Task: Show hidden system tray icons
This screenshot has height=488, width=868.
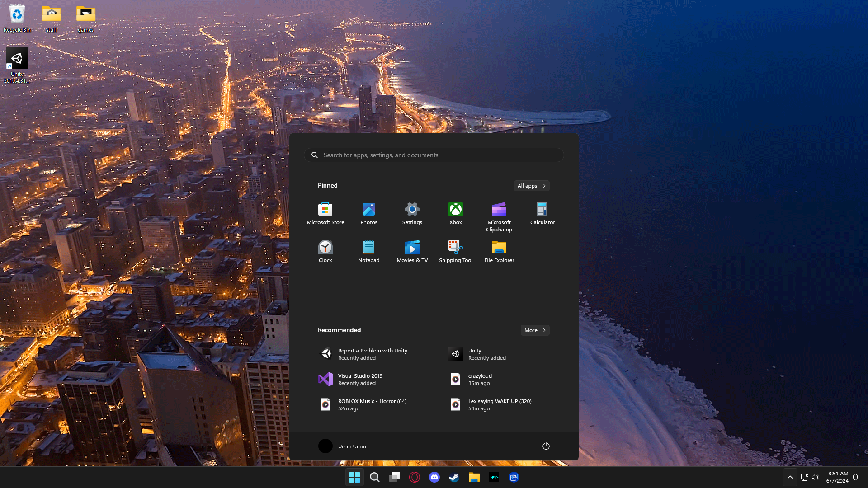Action: (x=790, y=477)
